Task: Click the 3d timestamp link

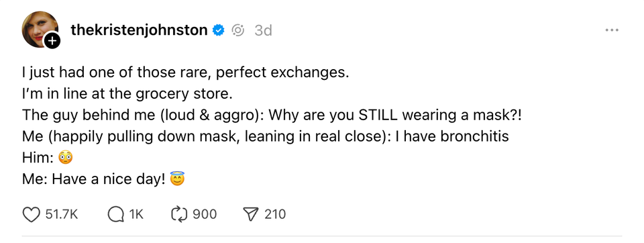Action: 263,30
